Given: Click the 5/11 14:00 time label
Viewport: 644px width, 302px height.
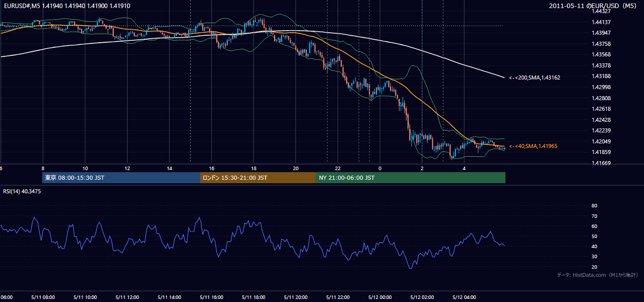Looking at the screenshot, I should (x=169, y=297).
